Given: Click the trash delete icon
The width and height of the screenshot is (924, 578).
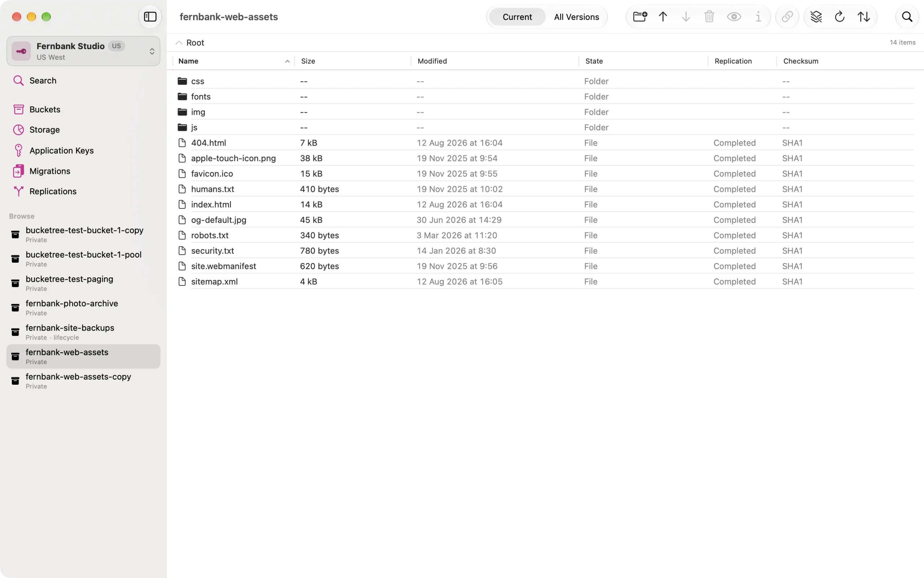Looking at the screenshot, I should tap(709, 17).
